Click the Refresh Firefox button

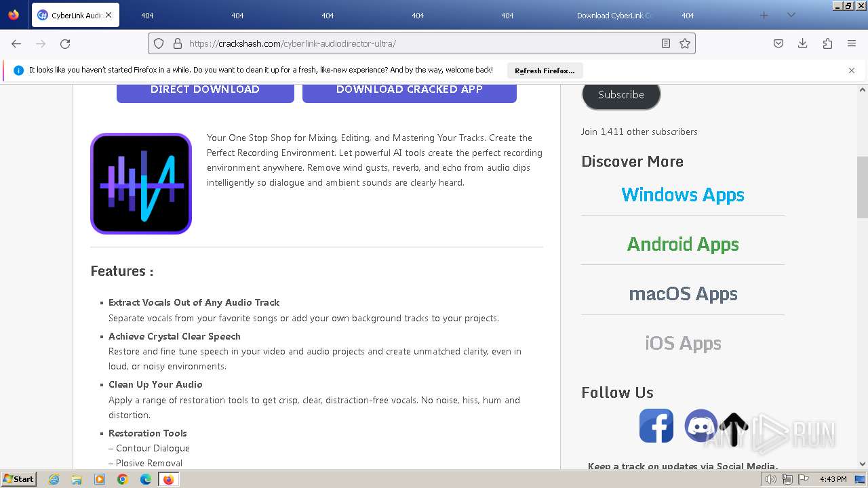coord(545,70)
